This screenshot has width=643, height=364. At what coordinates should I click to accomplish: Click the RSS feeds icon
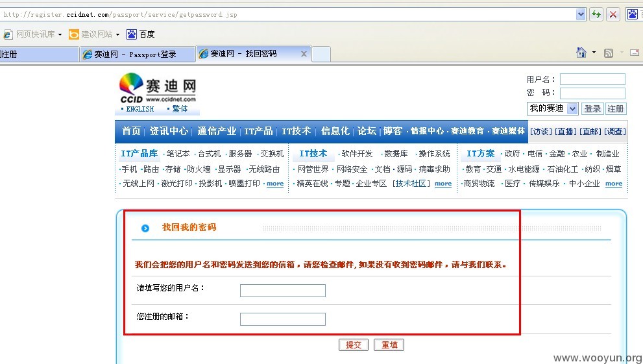tap(609, 53)
